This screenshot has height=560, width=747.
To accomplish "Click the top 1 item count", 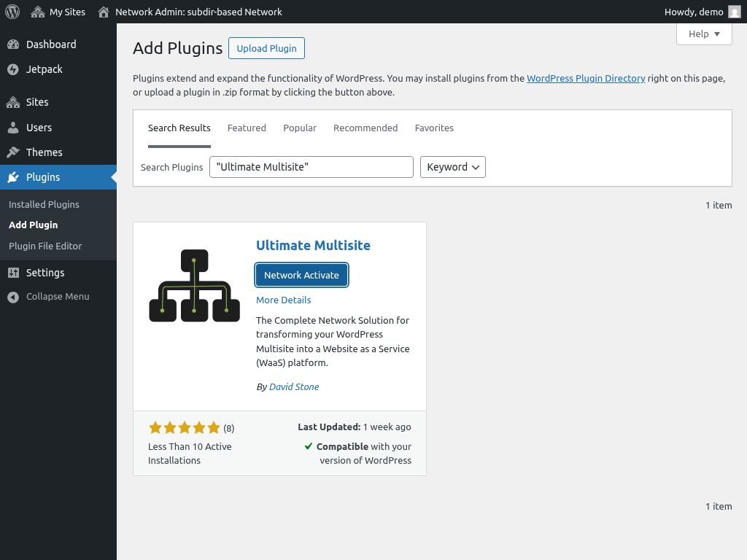I will point(719,205).
